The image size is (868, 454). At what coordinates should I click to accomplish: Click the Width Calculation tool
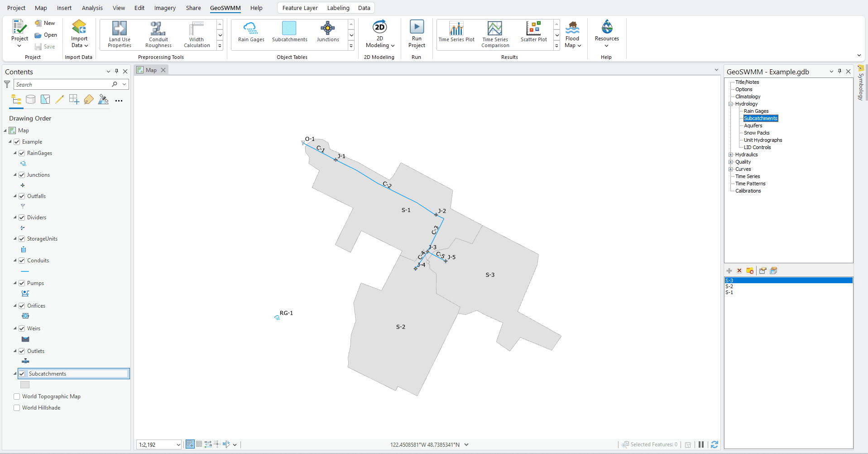point(196,34)
